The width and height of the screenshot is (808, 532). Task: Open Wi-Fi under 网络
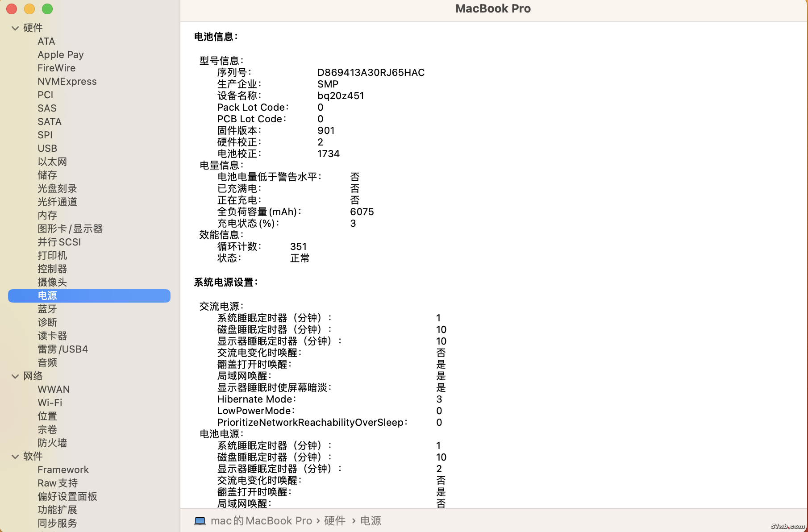tap(50, 403)
